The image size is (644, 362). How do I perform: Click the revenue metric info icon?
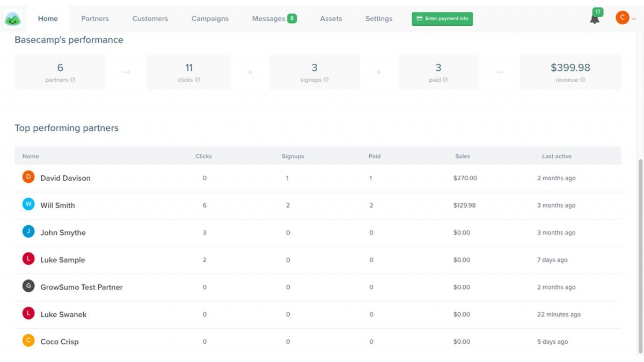point(585,79)
